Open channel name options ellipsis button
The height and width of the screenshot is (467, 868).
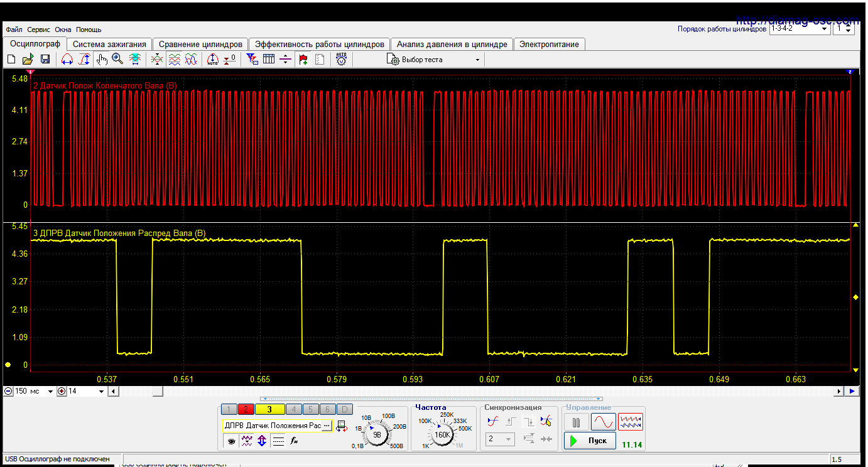pos(327,426)
